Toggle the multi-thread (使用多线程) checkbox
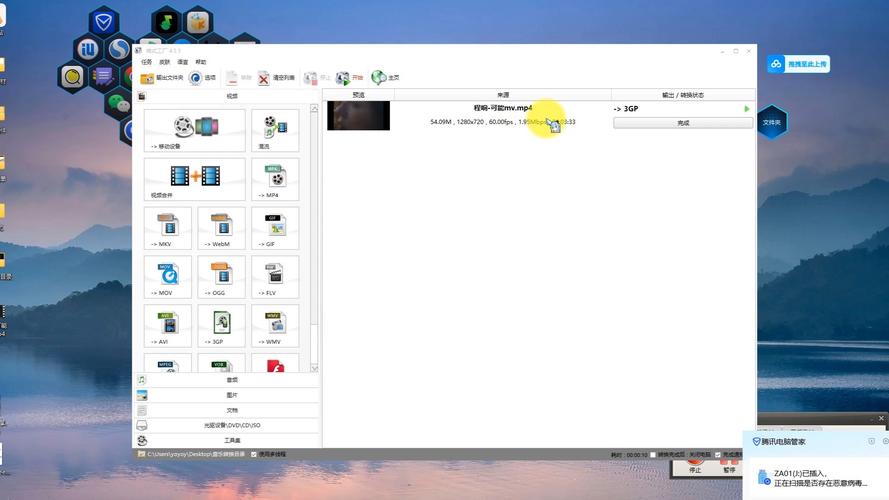The height and width of the screenshot is (500, 889). (x=254, y=454)
